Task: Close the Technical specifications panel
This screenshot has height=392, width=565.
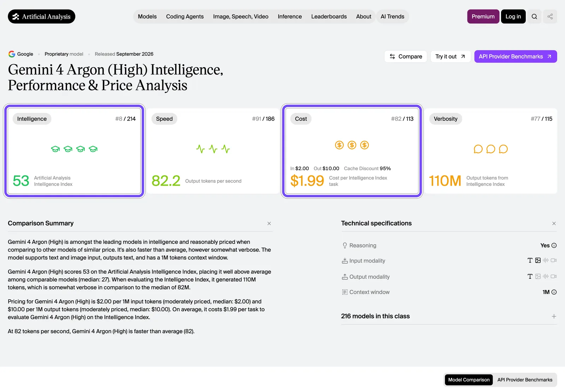Action: (554, 224)
